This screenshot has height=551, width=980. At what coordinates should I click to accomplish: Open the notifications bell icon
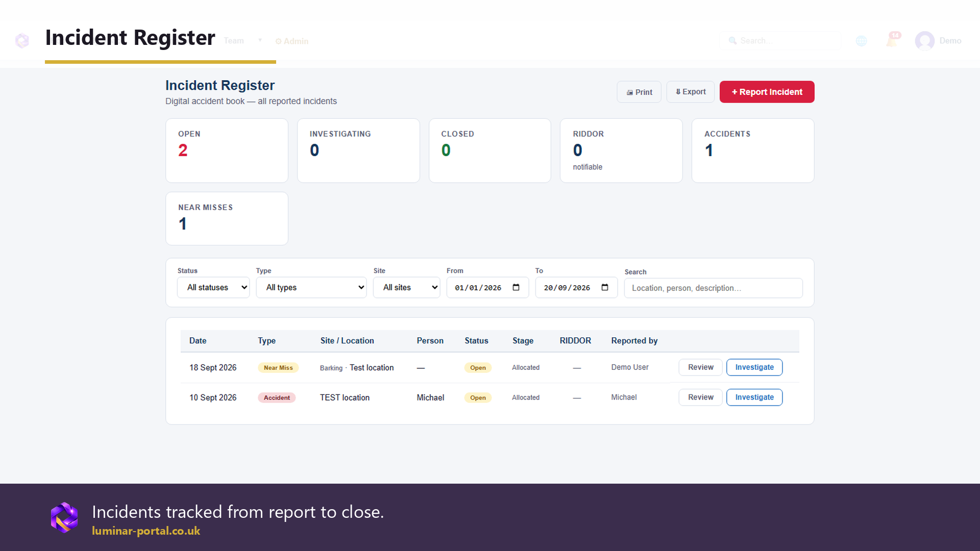point(892,40)
